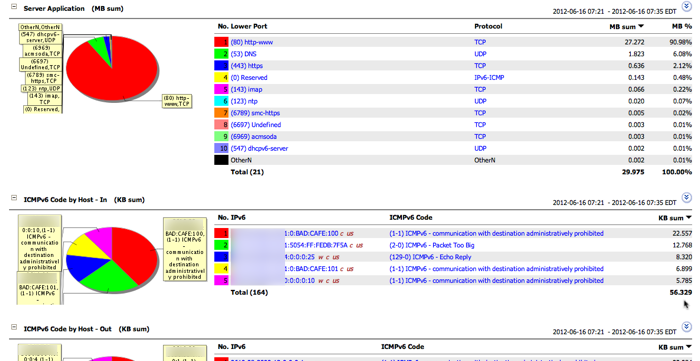Collapse the ICMPv6 Code by Host - Out section
Image resolution: width=700 pixels, height=361 pixels.
pyautogui.click(x=14, y=327)
